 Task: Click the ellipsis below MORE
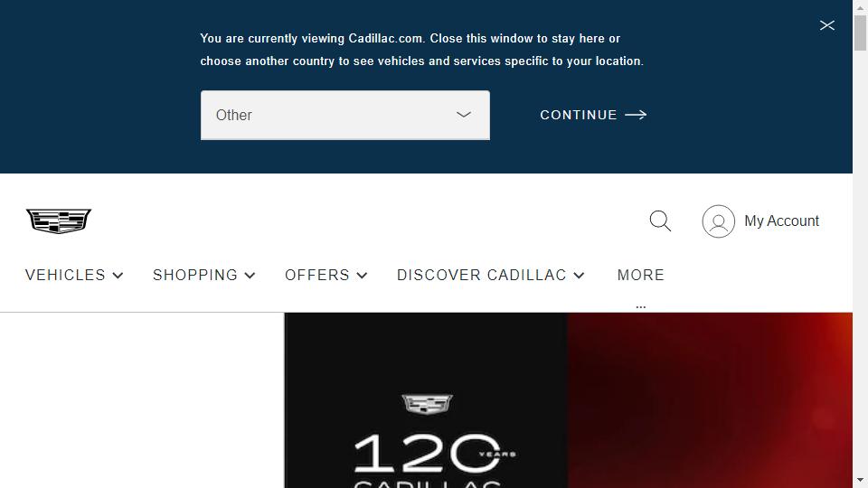[640, 306]
